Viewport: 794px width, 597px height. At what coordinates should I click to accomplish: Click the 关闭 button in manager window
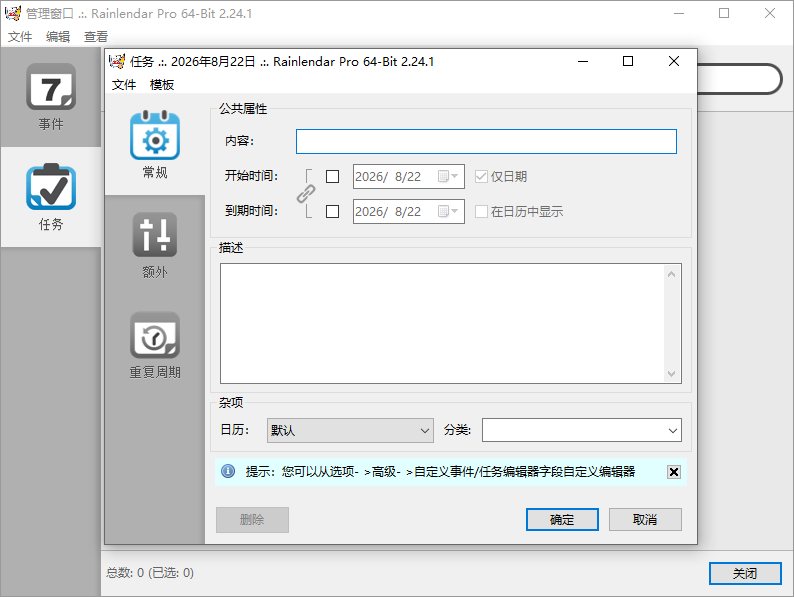click(745, 573)
